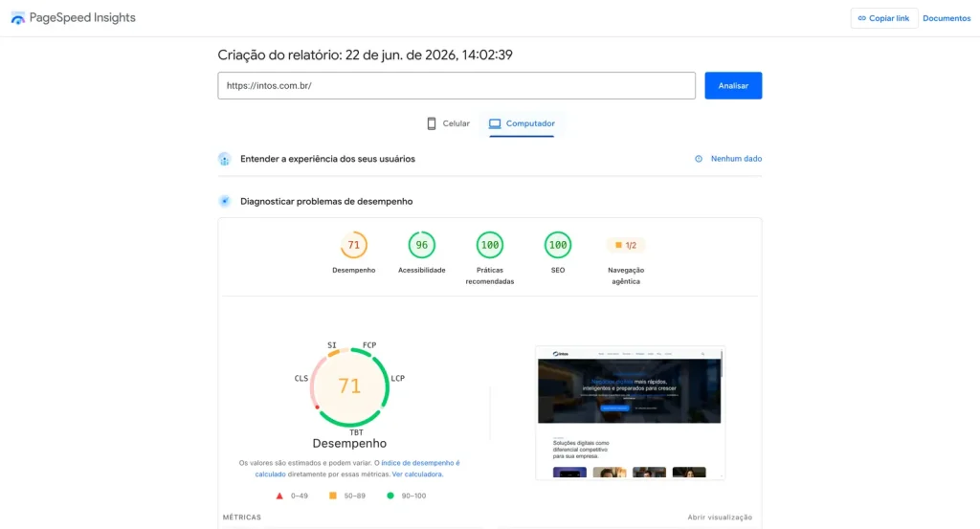The width and height of the screenshot is (980, 529).
Task: Click the laptop icon beside Computador
Action: [495, 123]
